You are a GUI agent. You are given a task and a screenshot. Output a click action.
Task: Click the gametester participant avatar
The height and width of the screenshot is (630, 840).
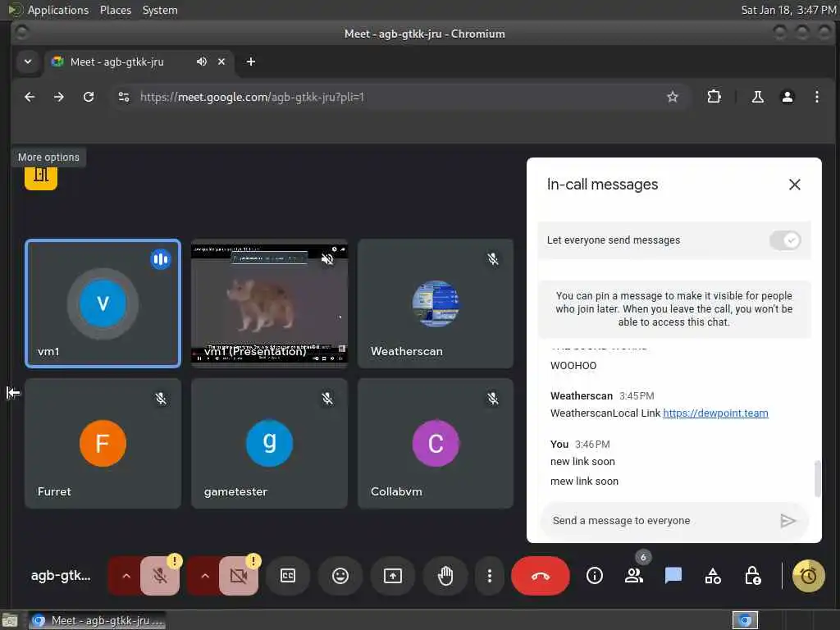pyautogui.click(x=269, y=443)
